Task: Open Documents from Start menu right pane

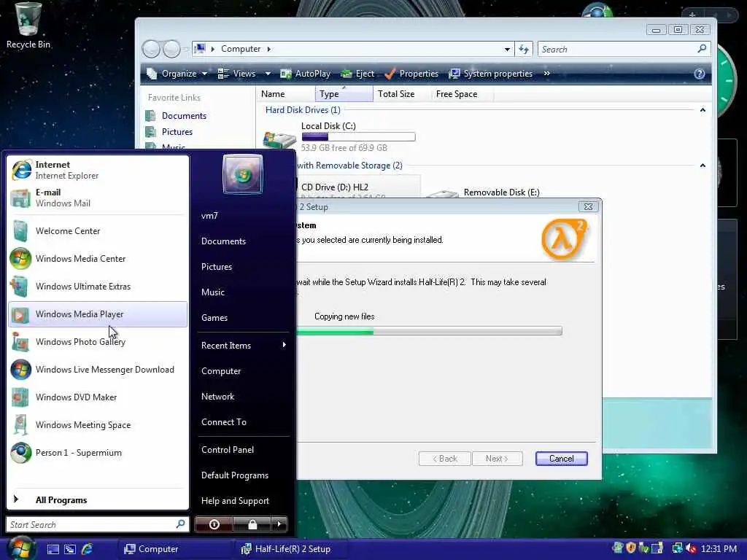Action: (243, 241)
